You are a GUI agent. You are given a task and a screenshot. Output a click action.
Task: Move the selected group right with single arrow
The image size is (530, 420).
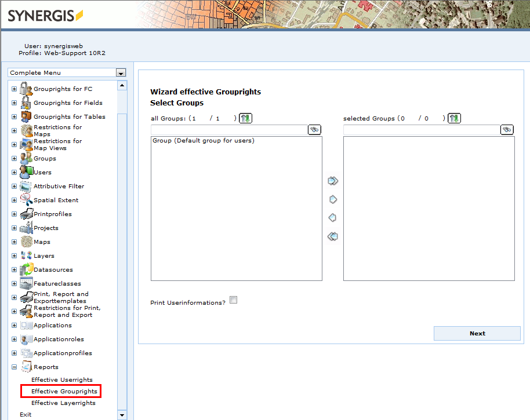tap(333, 199)
